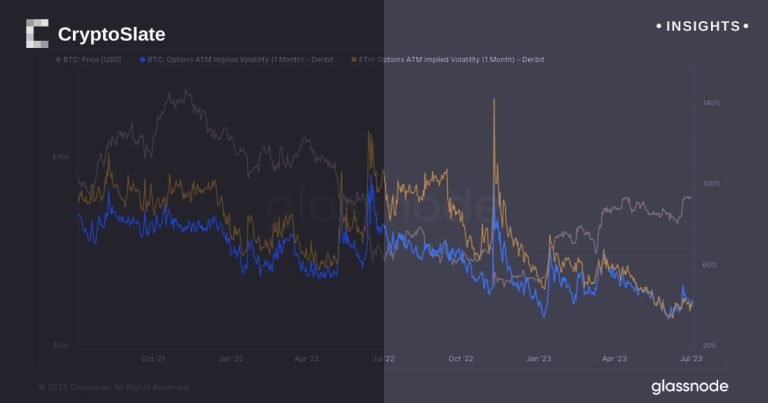Click the 60% volatility axis label
Screen dimensions: 768x403
712,265
